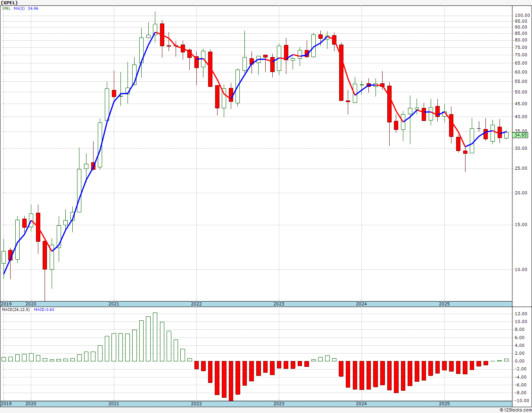This screenshot has width=532, height=413.
Task: Click -10.00 on the MACD axis
Action: [x=521, y=401]
